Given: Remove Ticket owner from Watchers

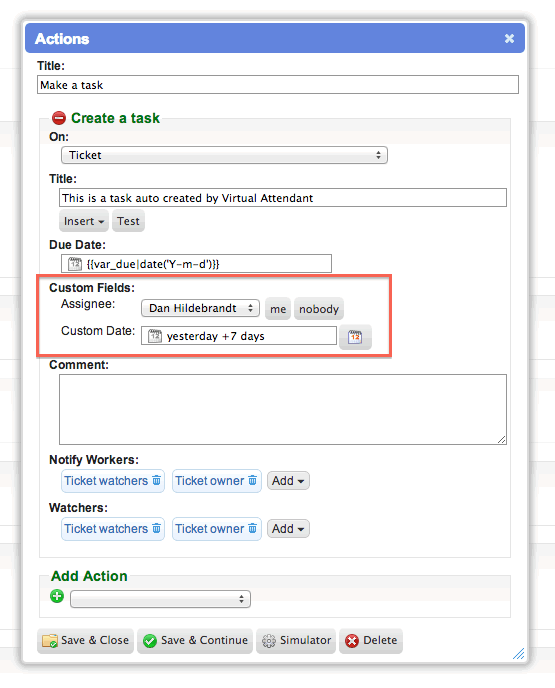Looking at the screenshot, I should pos(253,528).
